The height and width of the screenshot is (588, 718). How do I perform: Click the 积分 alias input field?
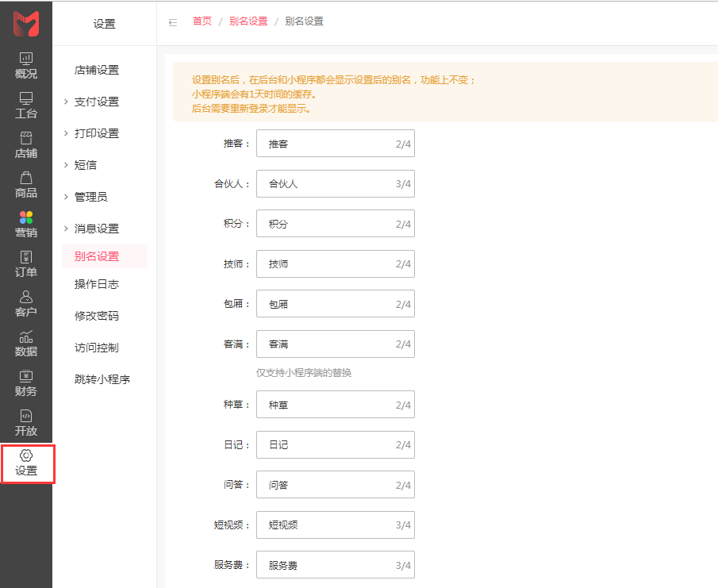point(335,224)
